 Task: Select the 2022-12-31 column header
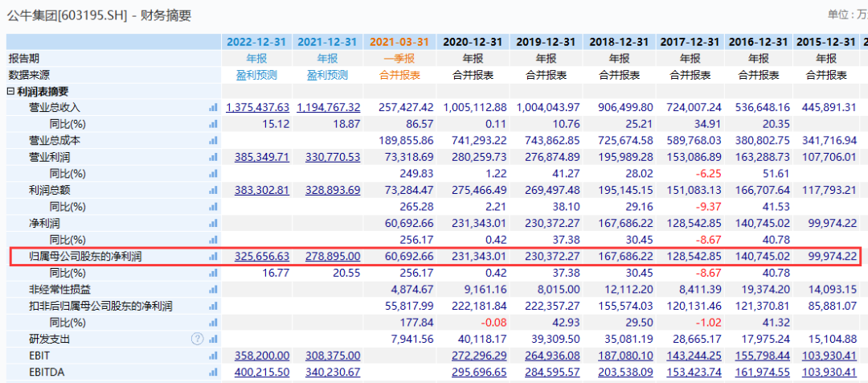257,42
